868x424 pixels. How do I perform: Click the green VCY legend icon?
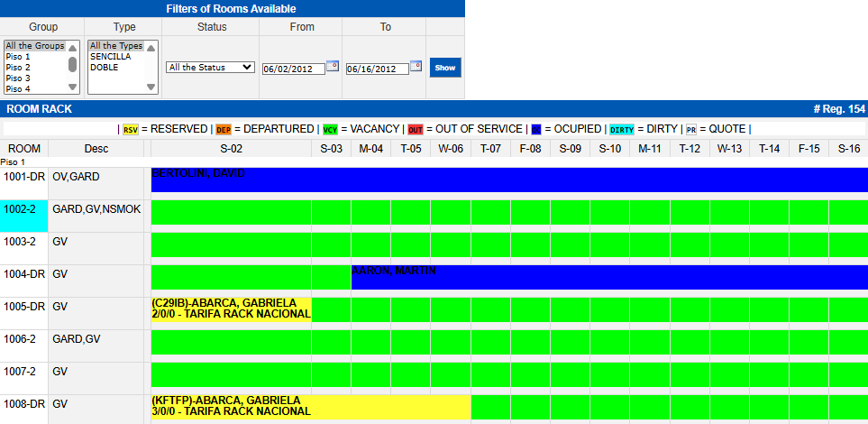[330, 130]
